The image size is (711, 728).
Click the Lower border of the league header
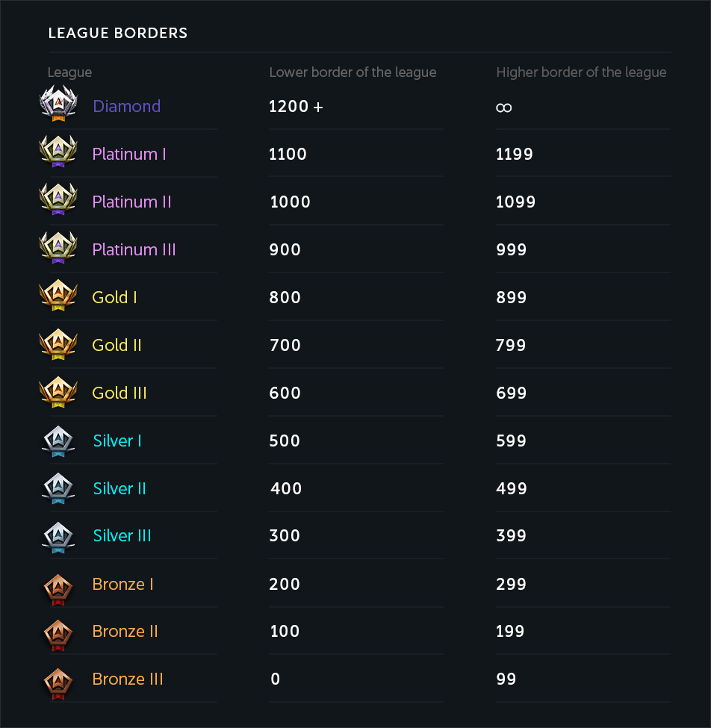click(353, 72)
